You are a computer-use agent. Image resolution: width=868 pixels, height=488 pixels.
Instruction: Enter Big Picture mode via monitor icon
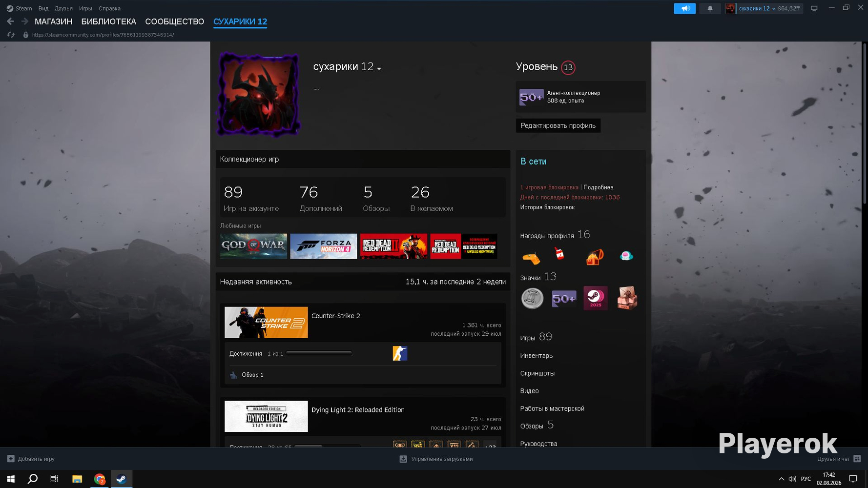click(x=814, y=8)
